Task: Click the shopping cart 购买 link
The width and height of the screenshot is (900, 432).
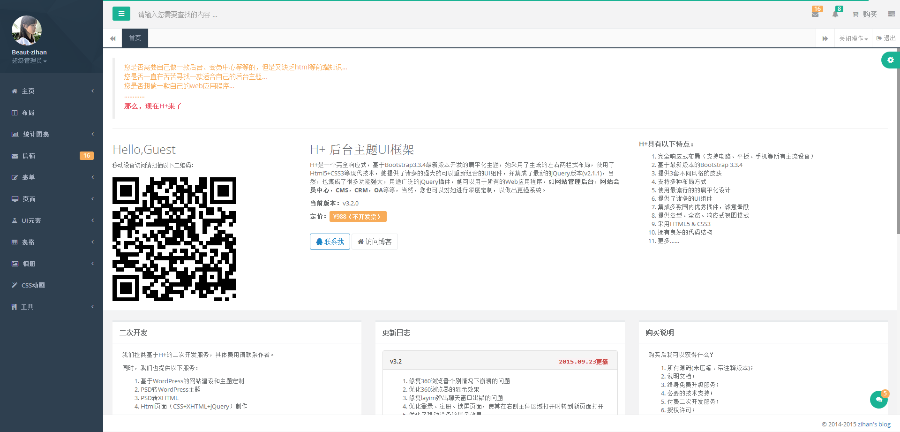Action: point(864,14)
